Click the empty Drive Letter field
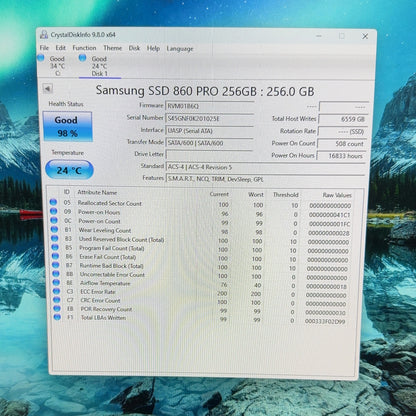The image size is (416, 416). coord(210,155)
